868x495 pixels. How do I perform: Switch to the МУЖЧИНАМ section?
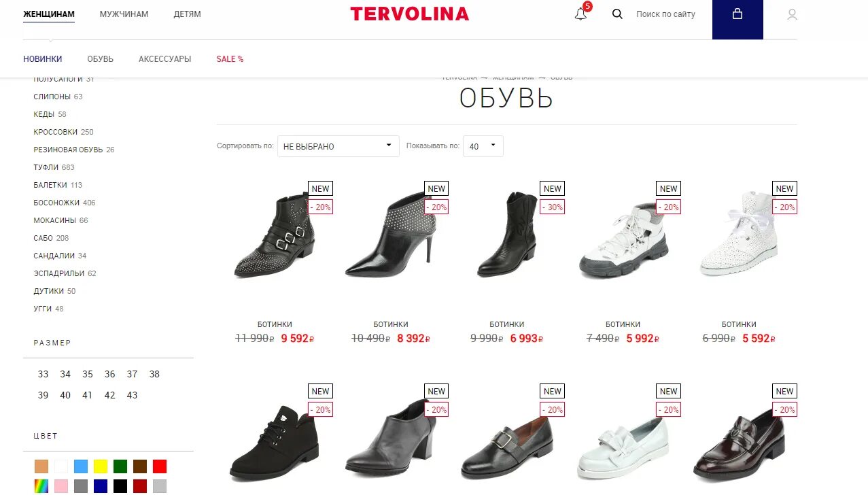124,14
